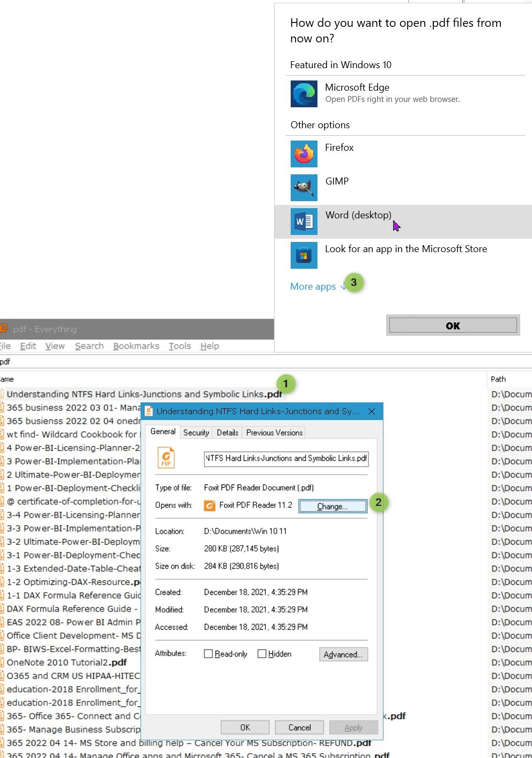Click the Change... button for Opens with

tap(333, 506)
